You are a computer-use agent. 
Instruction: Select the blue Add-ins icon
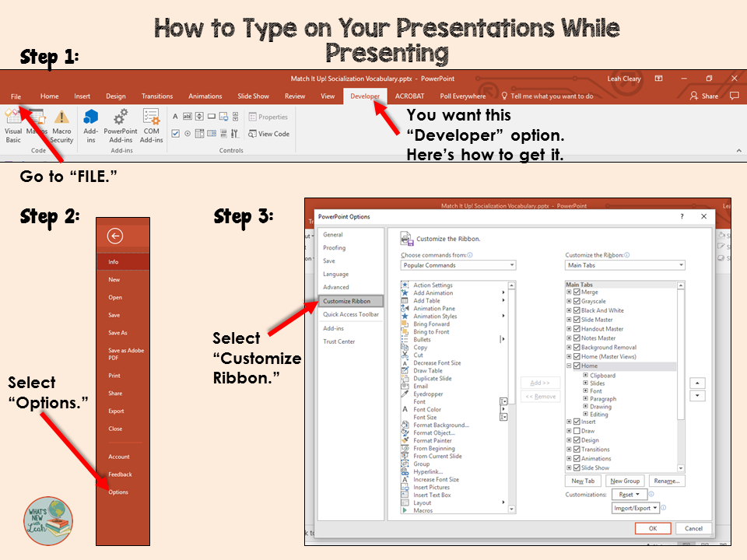coord(91,124)
